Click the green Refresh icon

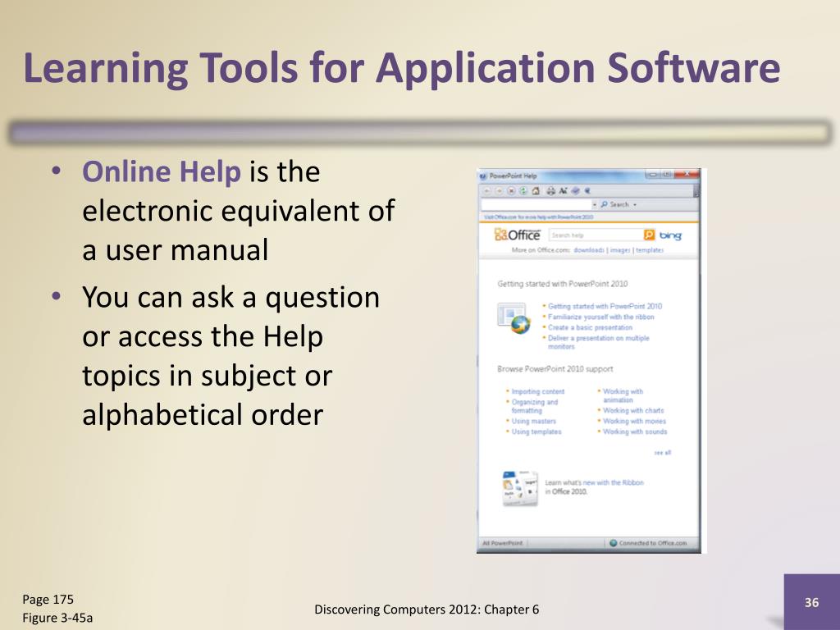click(x=523, y=190)
